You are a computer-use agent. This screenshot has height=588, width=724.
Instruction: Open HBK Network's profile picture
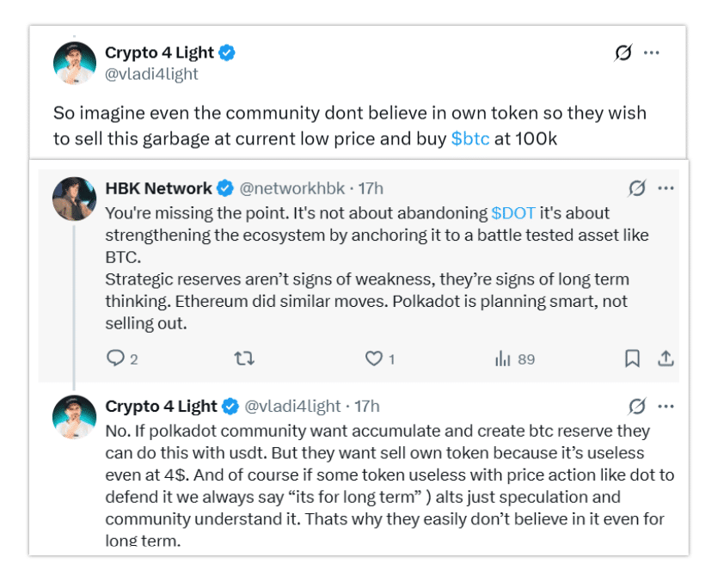coord(74,199)
